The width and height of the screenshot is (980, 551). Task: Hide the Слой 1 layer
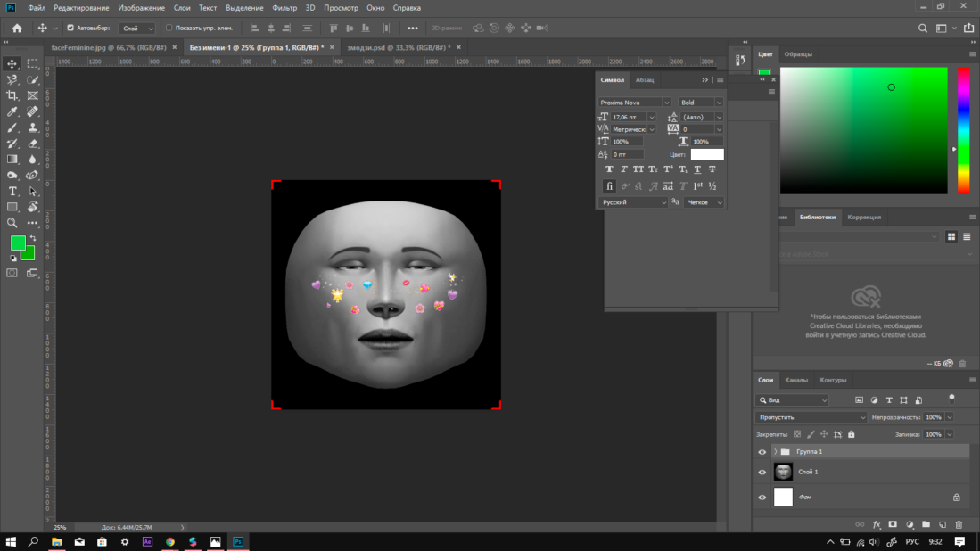762,473
